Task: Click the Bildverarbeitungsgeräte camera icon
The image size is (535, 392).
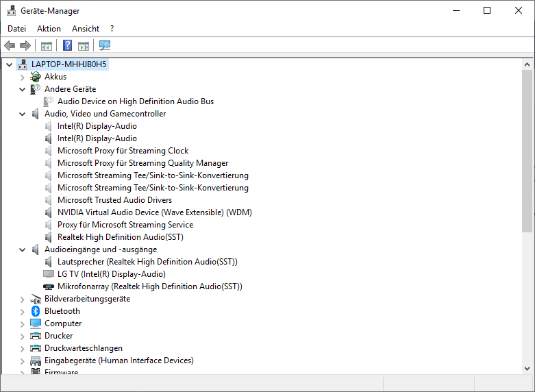Action: click(36, 299)
